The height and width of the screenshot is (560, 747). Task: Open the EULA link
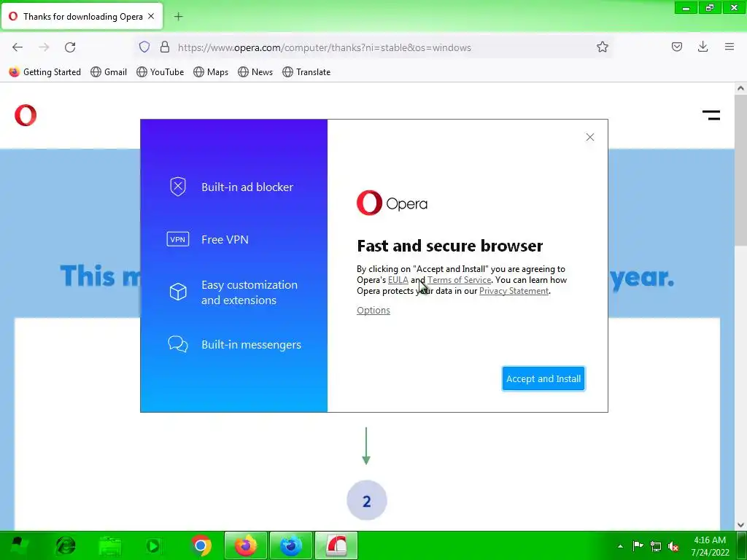(398, 280)
